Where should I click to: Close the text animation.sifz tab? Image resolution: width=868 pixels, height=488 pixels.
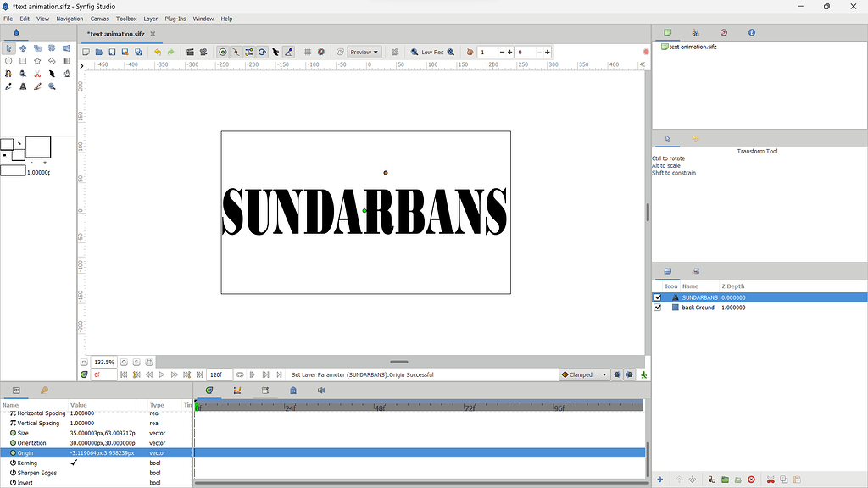point(153,34)
